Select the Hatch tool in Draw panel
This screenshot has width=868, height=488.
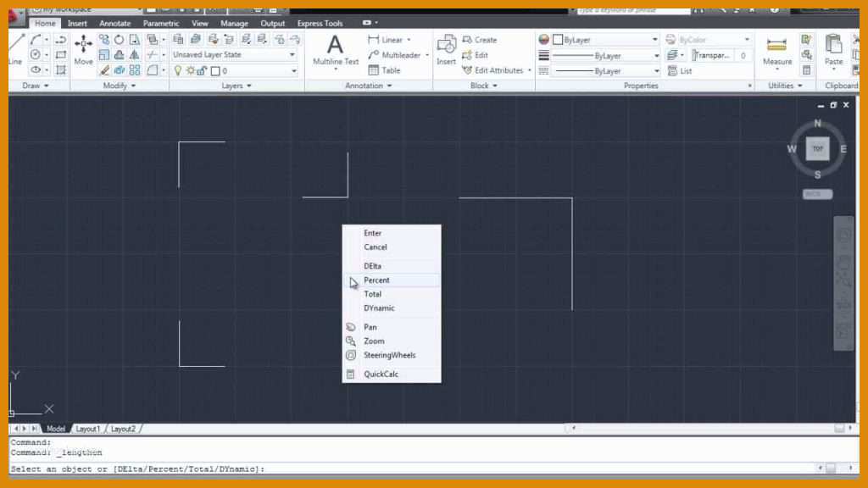[61, 69]
